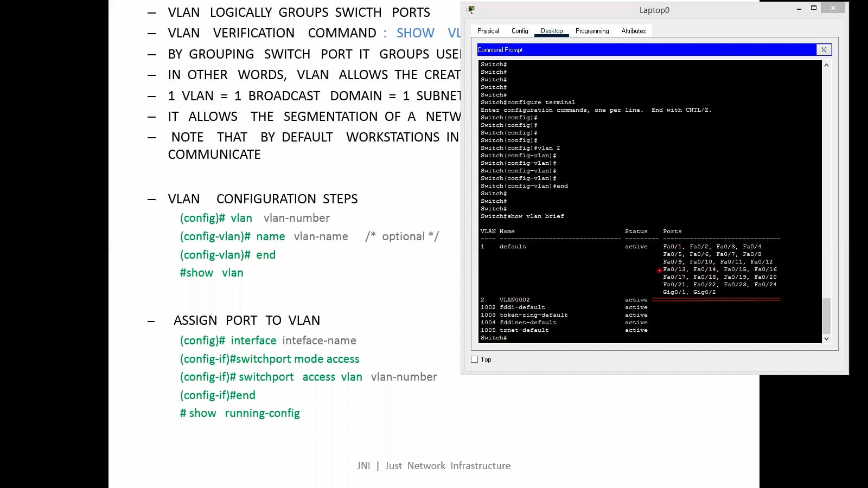Select the Desktop tab
868x488 pixels.
551,31
